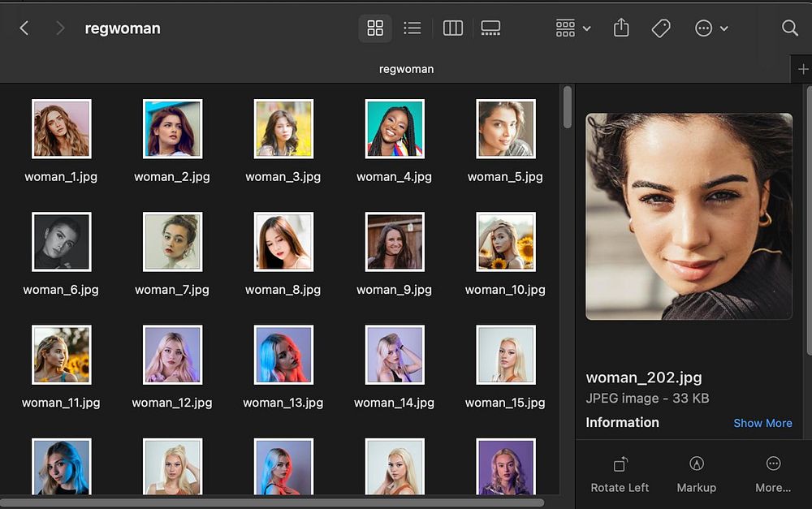The height and width of the screenshot is (509, 812).
Task: Select the woman_9.jpg file
Action: coord(394,242)
